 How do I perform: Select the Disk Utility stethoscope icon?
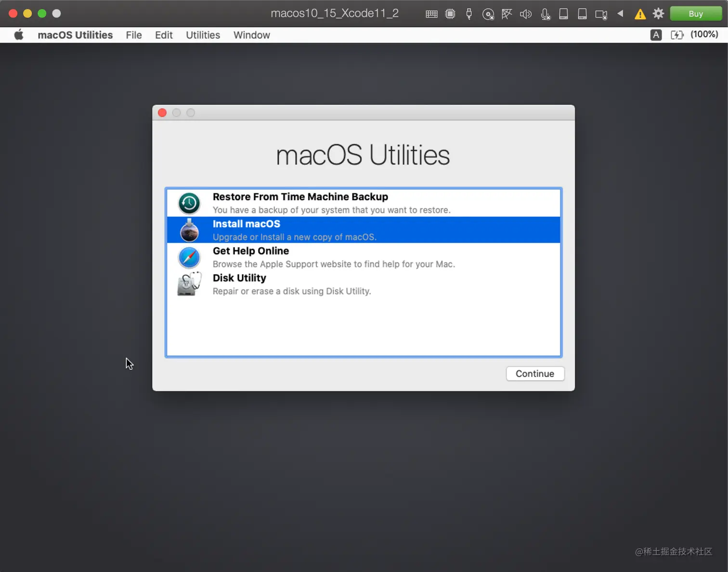click(189, 284)
